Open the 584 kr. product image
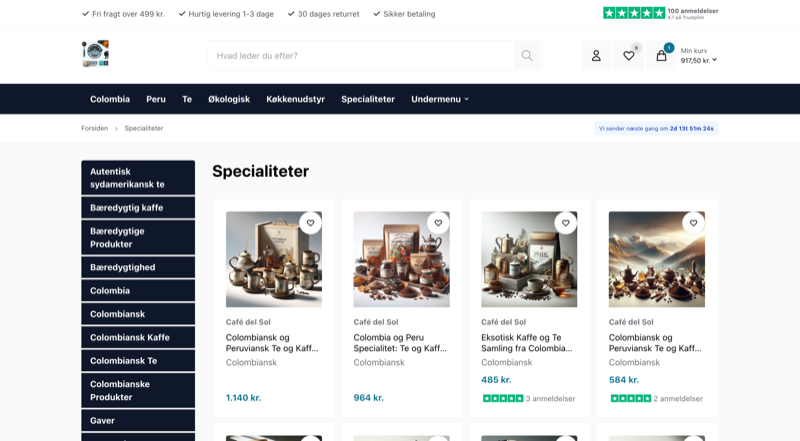The width and height of the screenshot is (800, 441). 657,259
